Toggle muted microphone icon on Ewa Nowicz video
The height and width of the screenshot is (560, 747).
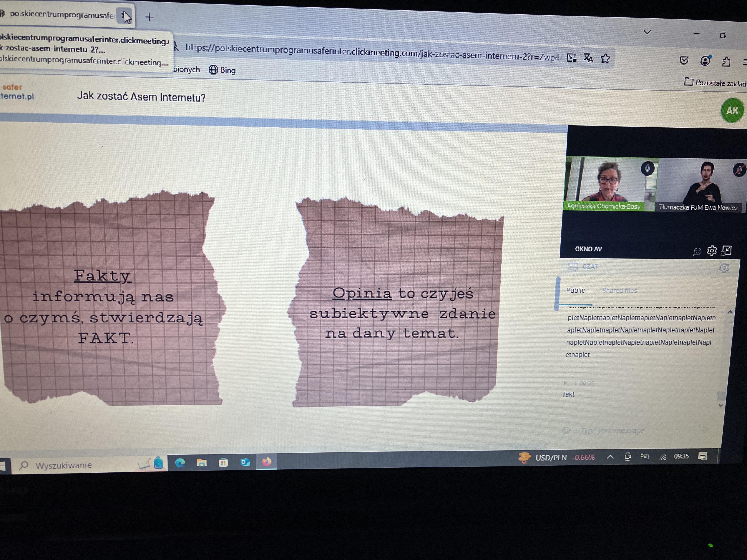[x=740, y=169]
